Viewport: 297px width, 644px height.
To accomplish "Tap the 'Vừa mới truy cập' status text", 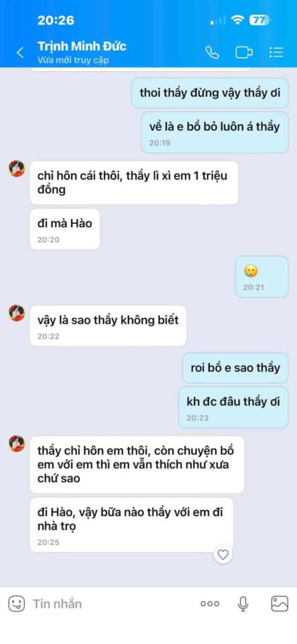I will pyautogui.click(x=73, y=60).
